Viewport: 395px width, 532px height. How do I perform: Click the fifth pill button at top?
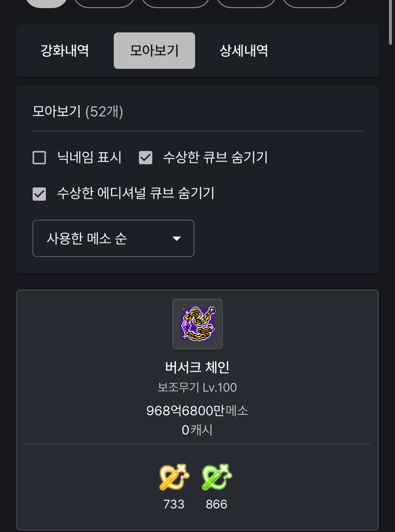(x=315, y=3)
